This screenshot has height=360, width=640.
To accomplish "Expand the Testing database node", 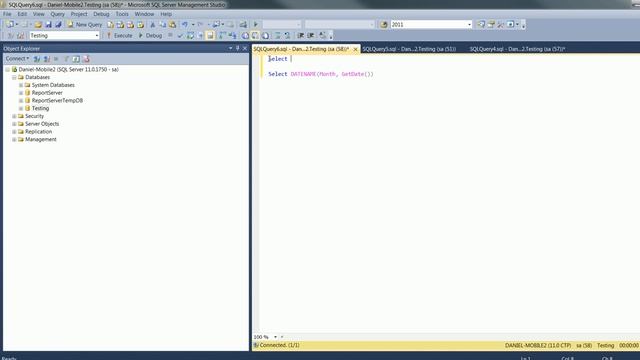I will [x=21, y=108].
